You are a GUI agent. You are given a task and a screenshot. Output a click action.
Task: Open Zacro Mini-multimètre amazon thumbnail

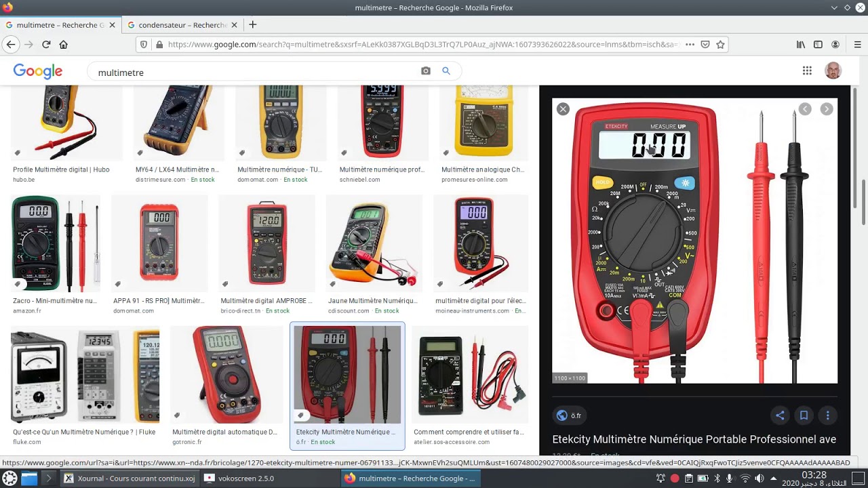55,243
